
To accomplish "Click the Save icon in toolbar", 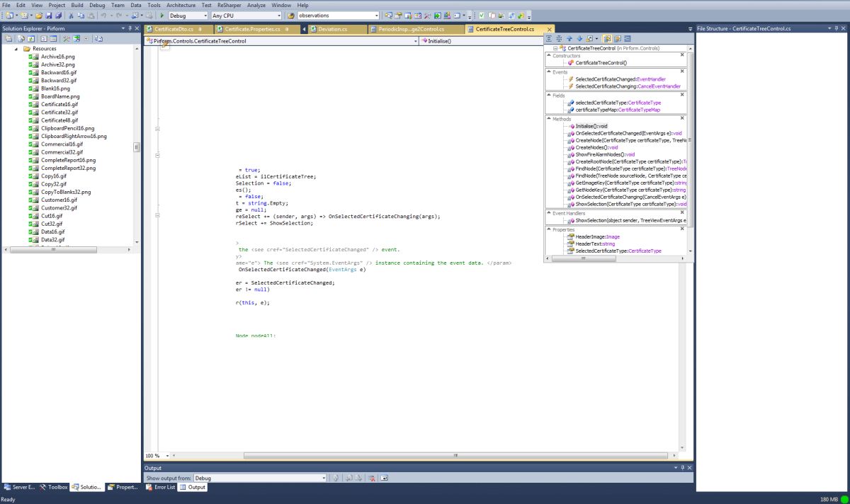I will point(49,15).
